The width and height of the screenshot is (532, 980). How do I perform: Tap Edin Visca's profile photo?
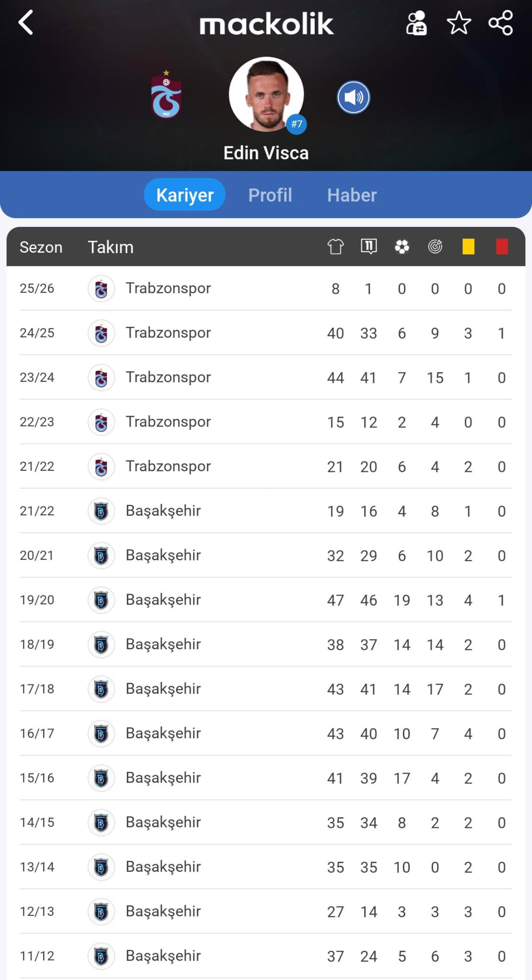tap(266, 94)
